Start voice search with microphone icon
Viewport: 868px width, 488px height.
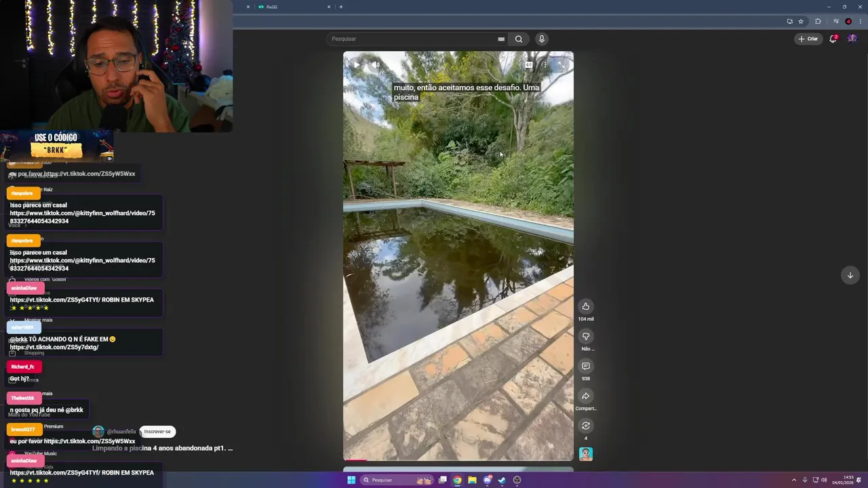click(x=542, y=39)
